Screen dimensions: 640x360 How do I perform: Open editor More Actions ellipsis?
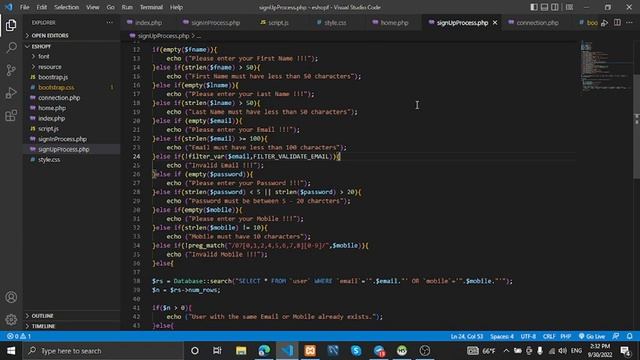[629, 23]
